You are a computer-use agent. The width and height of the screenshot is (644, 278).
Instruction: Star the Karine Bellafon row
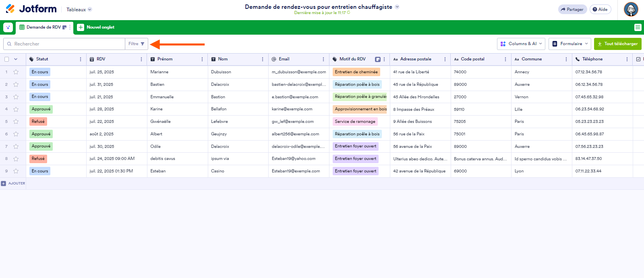(16, 109)
